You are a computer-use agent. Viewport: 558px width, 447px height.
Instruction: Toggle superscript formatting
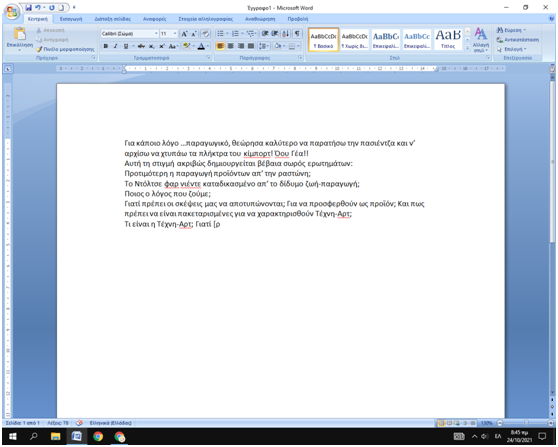(x=162, y=46)
